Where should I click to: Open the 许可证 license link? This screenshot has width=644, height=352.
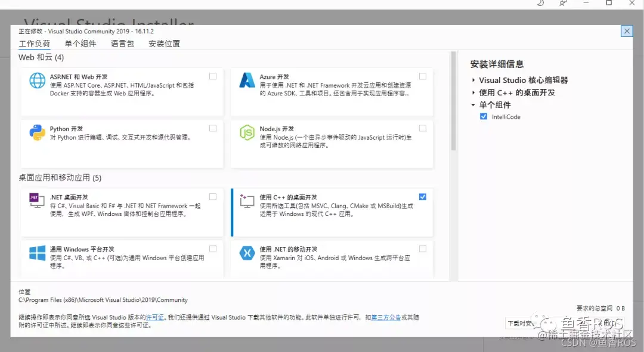[x=155, y=317]
